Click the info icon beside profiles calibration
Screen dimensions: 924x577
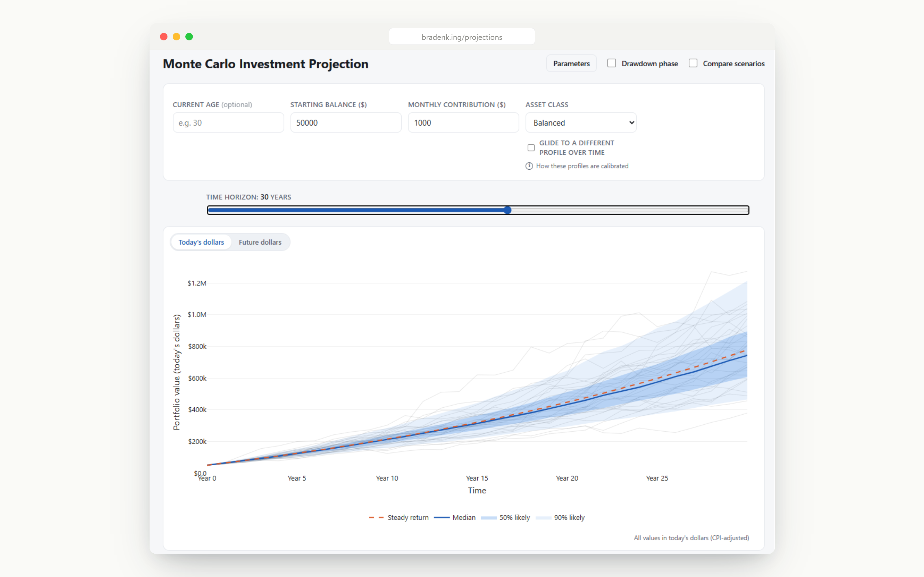[x=529, y=166]
